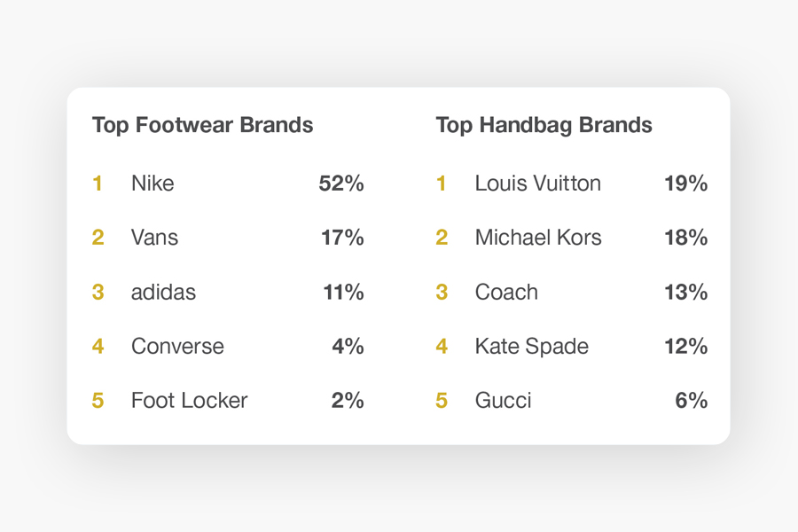Click rank number 1 beside Nike
This screenshot has width=798, height=532.
coord(98,184)
